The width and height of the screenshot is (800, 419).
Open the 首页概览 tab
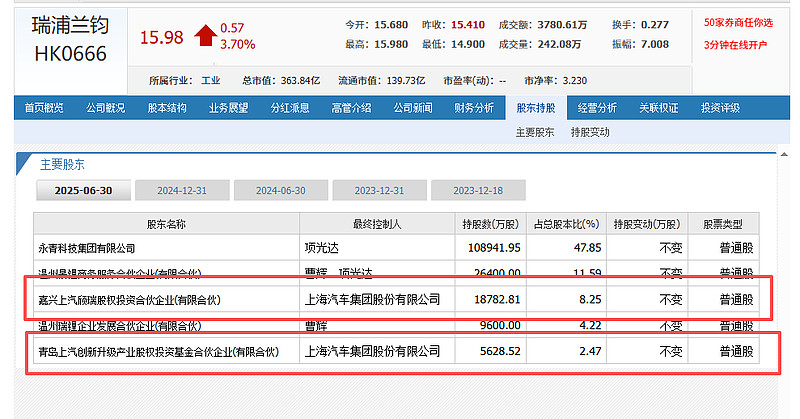44,108
